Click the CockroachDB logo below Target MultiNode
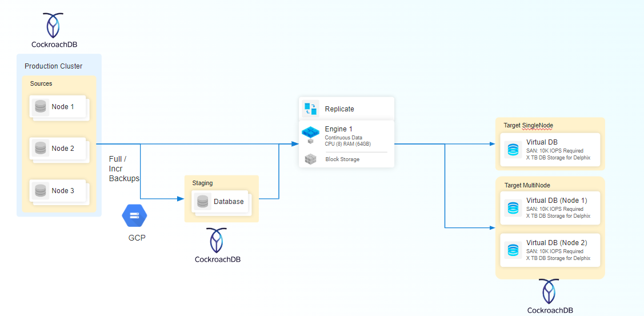Image resolution: width=644 pixels, height=316 pixels. tap(549, 291)
